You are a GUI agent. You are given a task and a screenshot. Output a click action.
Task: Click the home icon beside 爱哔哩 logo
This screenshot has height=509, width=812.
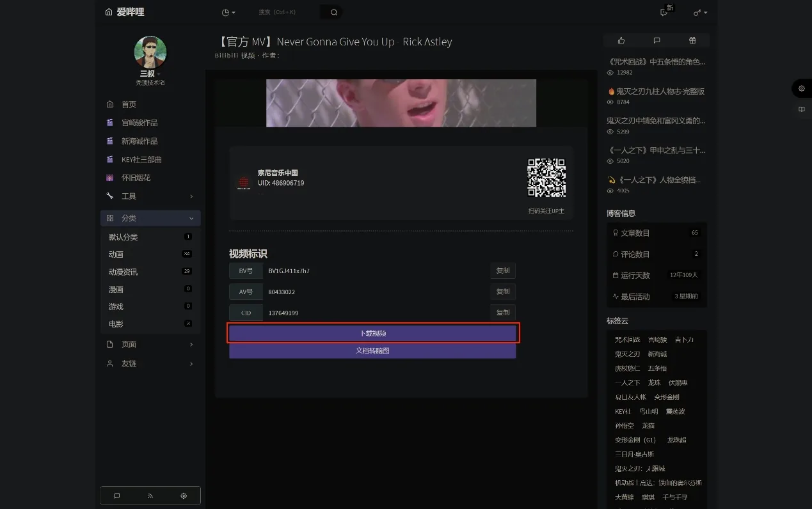(108, 12)
